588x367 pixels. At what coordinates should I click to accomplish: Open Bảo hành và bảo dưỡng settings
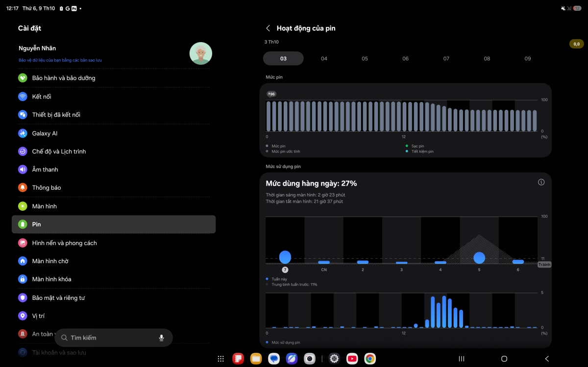point(114,78)
